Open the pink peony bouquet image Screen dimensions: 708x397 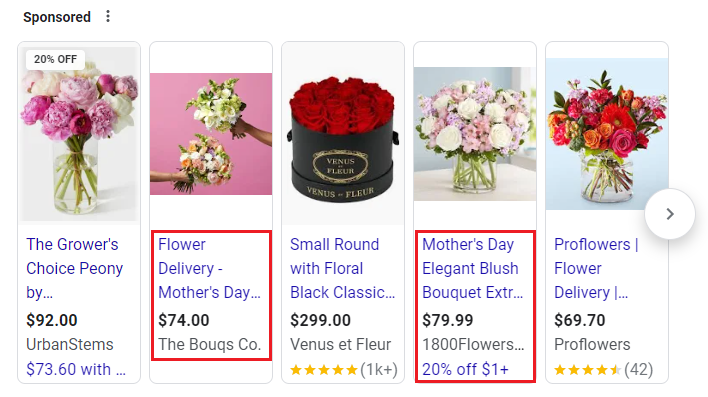point(79,134)
